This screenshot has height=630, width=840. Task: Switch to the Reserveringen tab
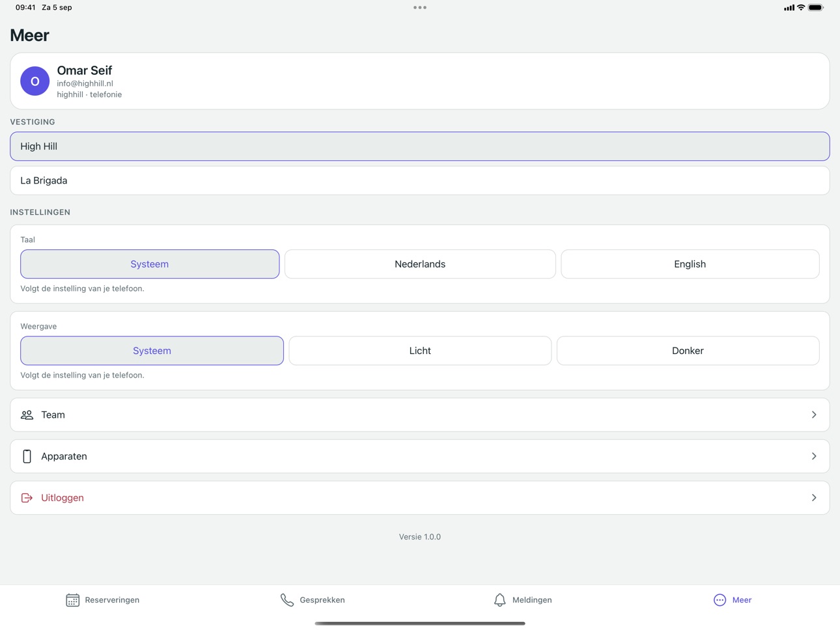[103, 600]
